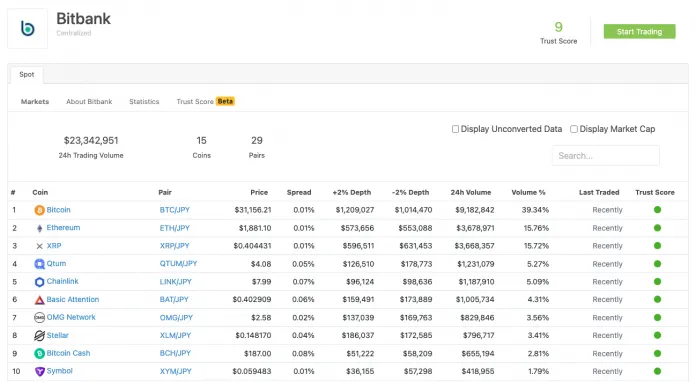Sort by the +2% Depth column header
The height and width of the screenshot is (382, 696).
(x=352, y=193)
